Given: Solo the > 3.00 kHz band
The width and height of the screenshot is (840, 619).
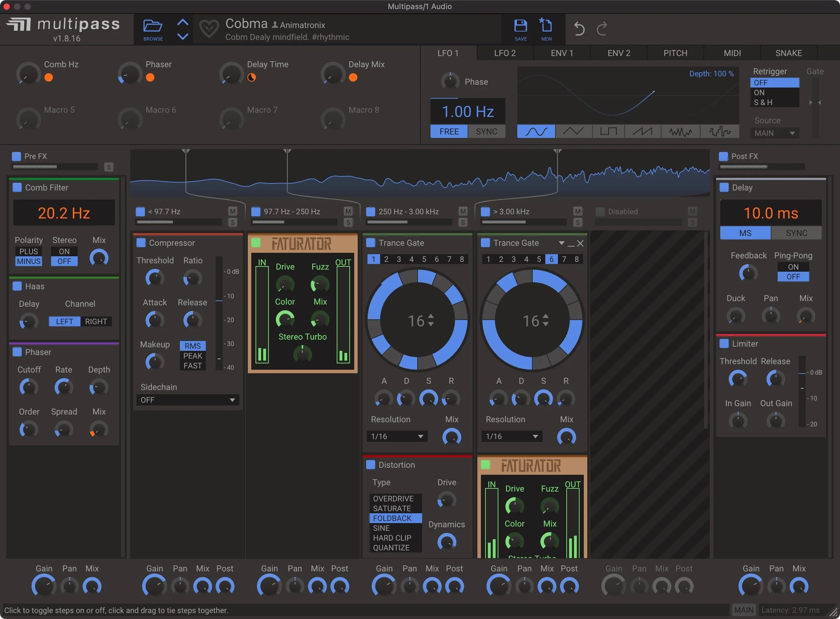Looking at the screenshot, I should (x=577, y=223).
